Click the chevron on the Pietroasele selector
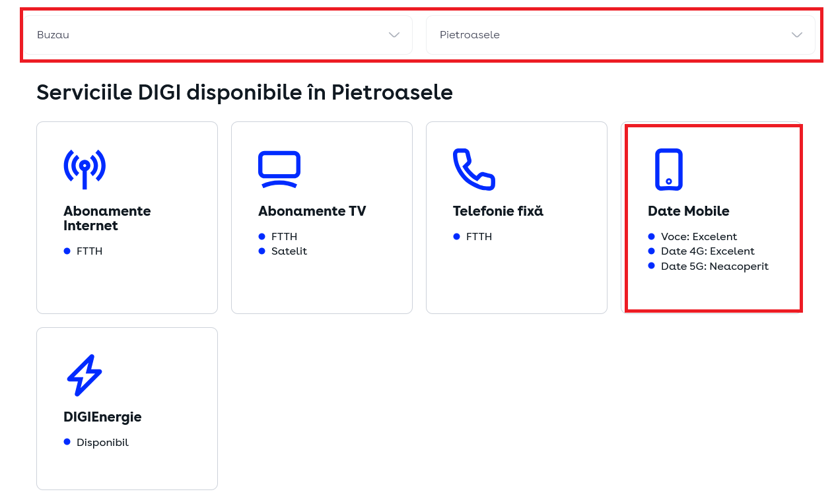The image size is (834, 504). tap(796, 34)
